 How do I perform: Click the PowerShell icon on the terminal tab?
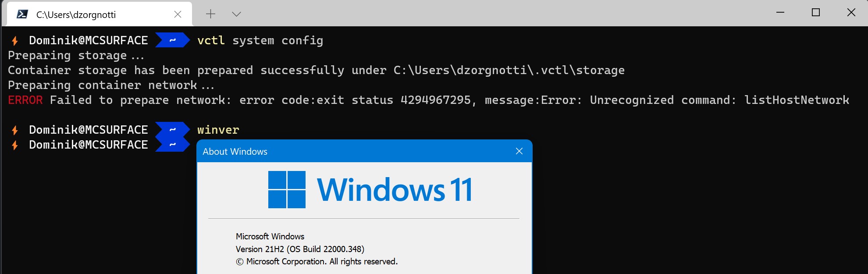coord(21,14)
